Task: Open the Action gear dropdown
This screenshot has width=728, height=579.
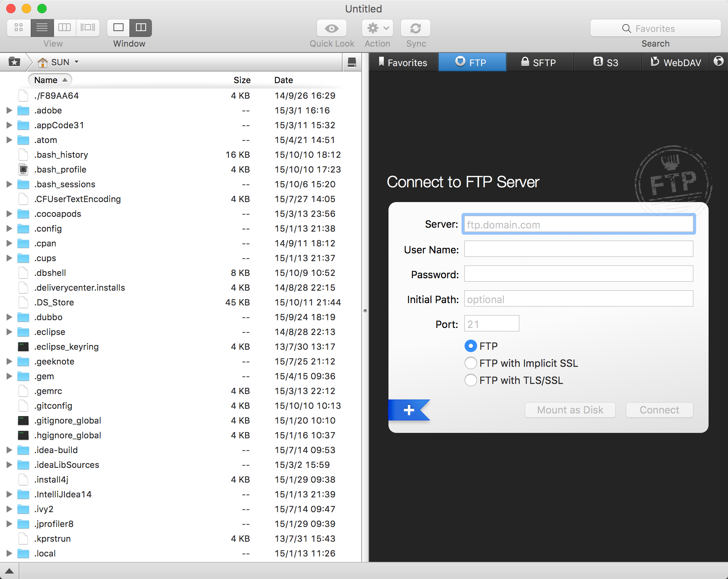Action: (377, 28)
